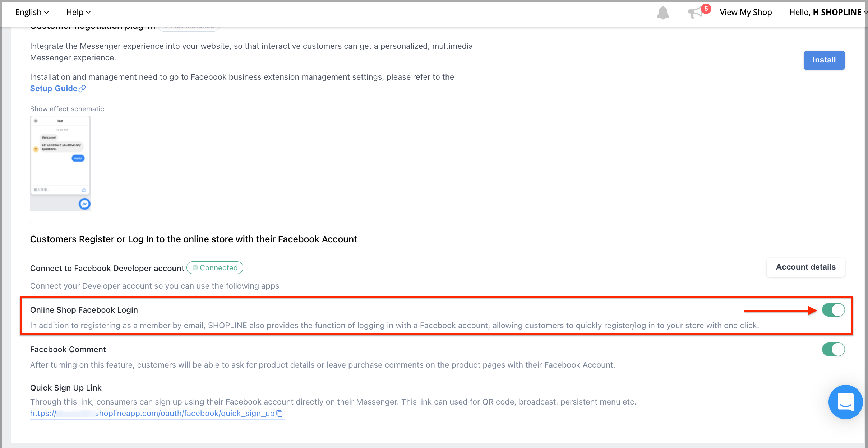Click 'Connect to Facebook Developer account' text
Viewport: 868px width, 448px height.
coord(107,268)
